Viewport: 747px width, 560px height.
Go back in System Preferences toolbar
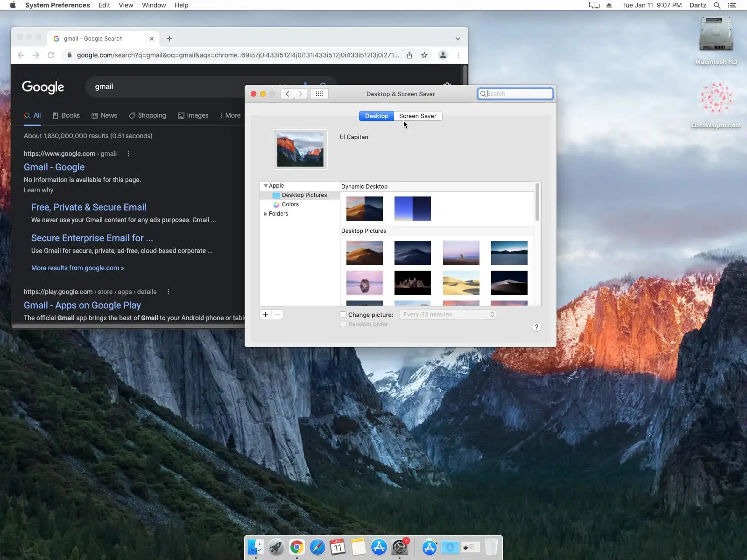tap(288, 94)
